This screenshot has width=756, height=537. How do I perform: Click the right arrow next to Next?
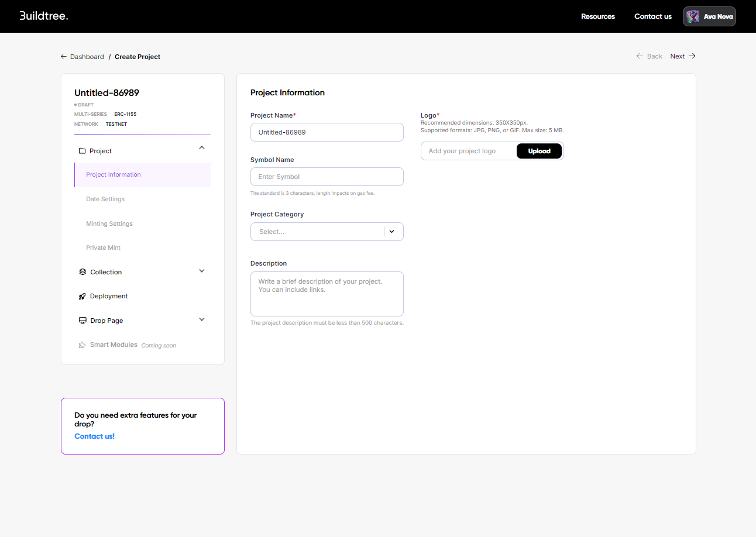[x=692, y=56]
